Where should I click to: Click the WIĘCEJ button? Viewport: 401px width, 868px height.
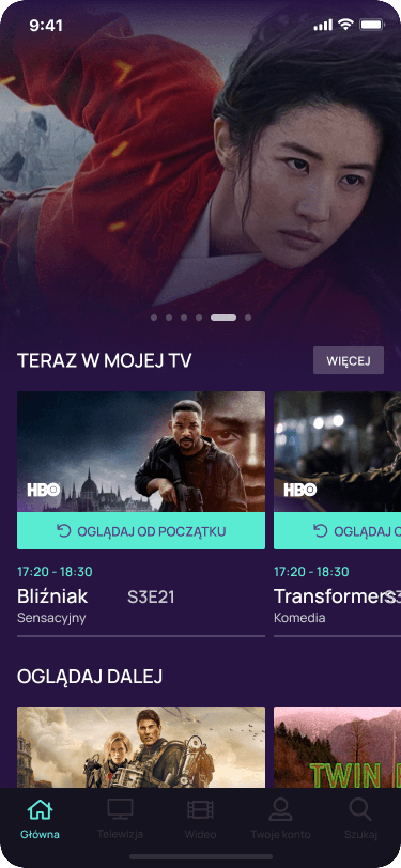[349, 360]
